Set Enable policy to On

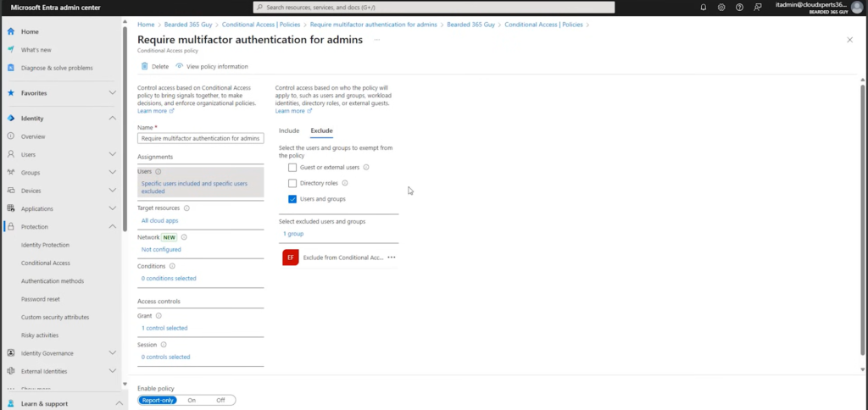click(x=192, y=400)
